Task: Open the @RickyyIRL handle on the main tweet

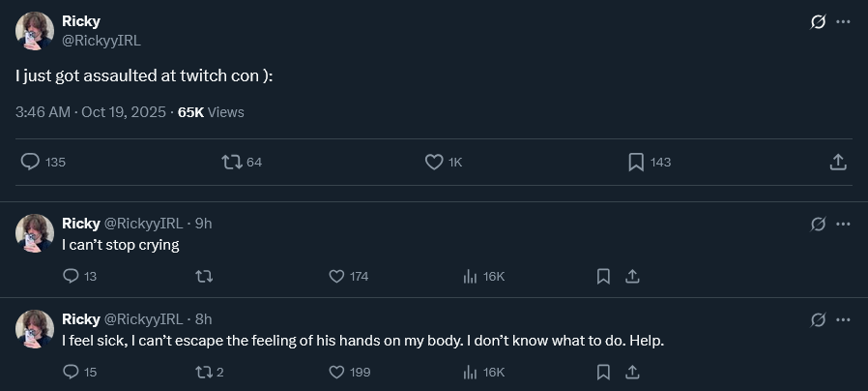Action: pos(101,40)
